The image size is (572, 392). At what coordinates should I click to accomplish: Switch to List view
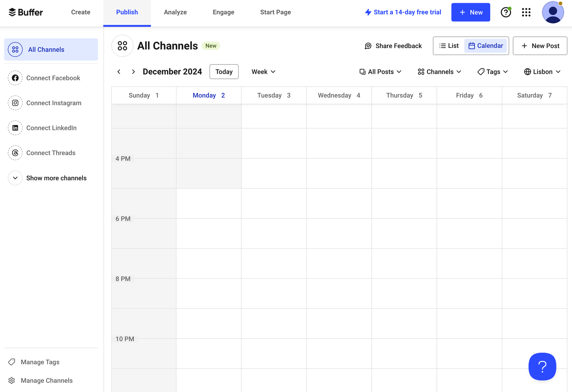pos(448,45)
